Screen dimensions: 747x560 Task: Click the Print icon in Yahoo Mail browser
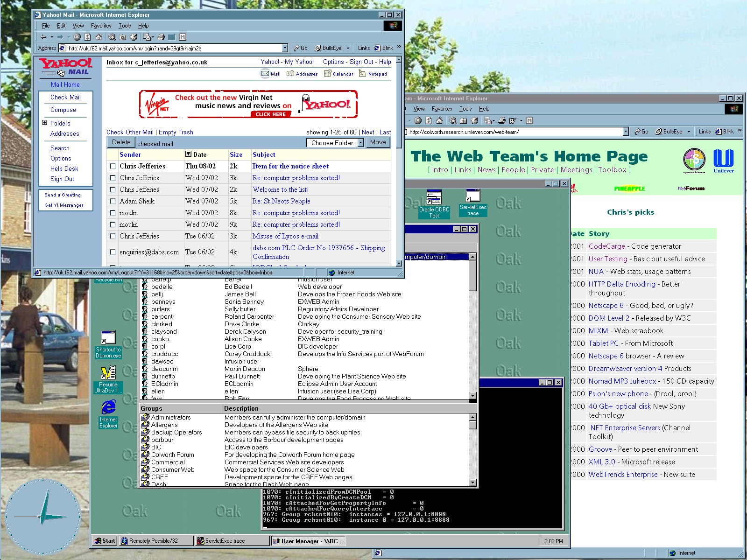click(161, 37)
